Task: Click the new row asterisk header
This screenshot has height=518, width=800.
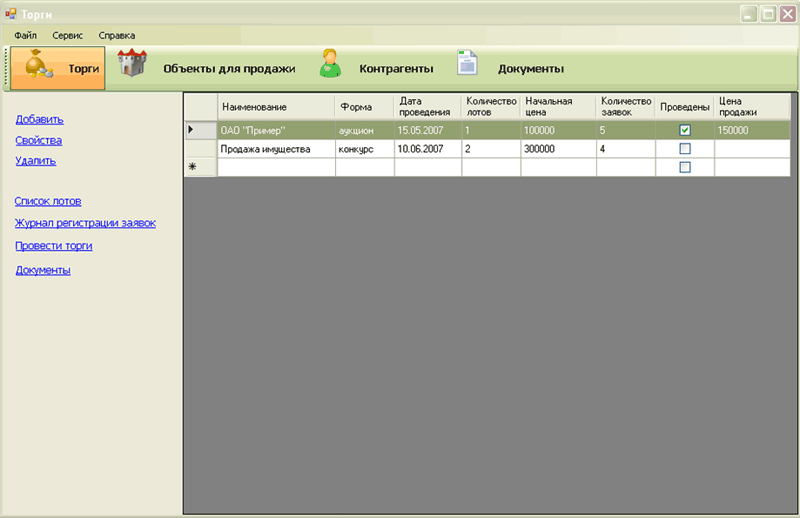Action: tap(201, 167)
